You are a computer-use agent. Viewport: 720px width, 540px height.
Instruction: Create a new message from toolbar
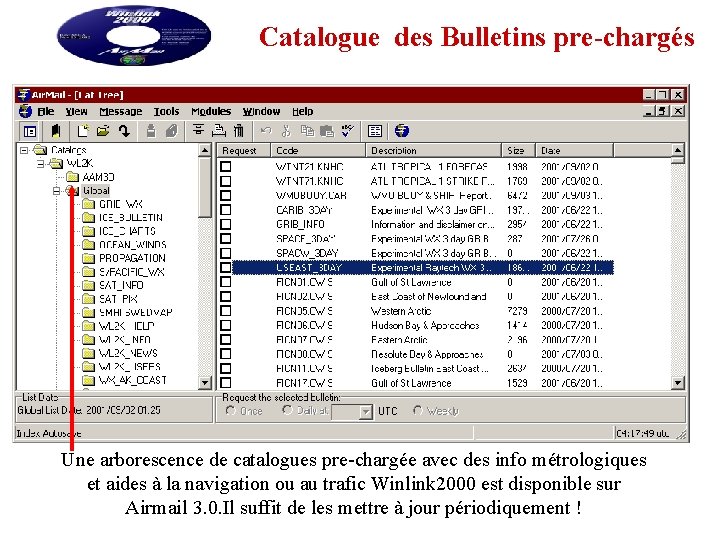83,131
